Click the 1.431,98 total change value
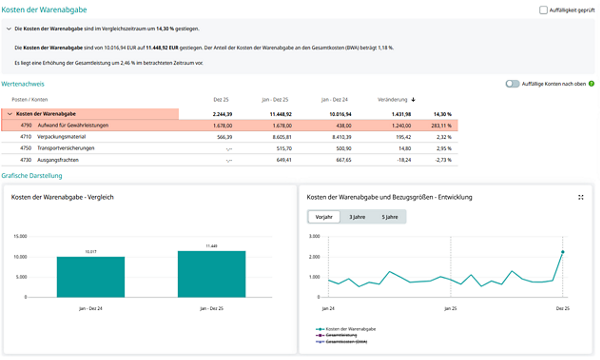This screenshot has height=360, width=600. (401, 114)
